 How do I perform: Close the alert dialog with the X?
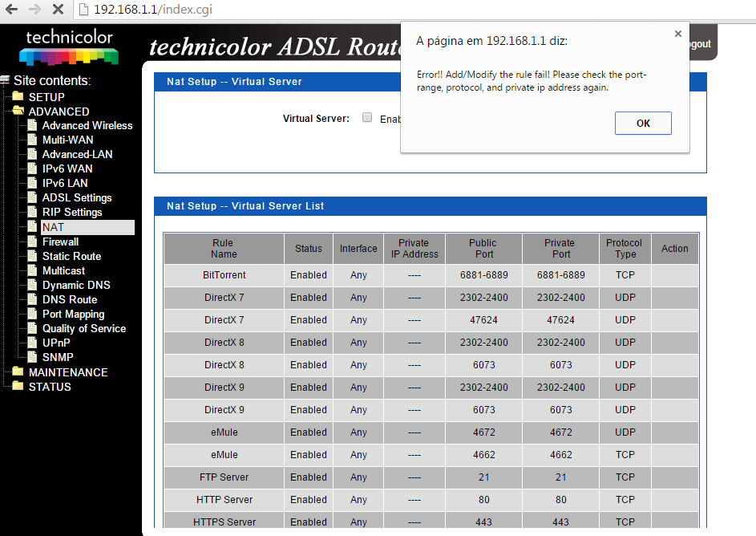(x=678, y=34)
